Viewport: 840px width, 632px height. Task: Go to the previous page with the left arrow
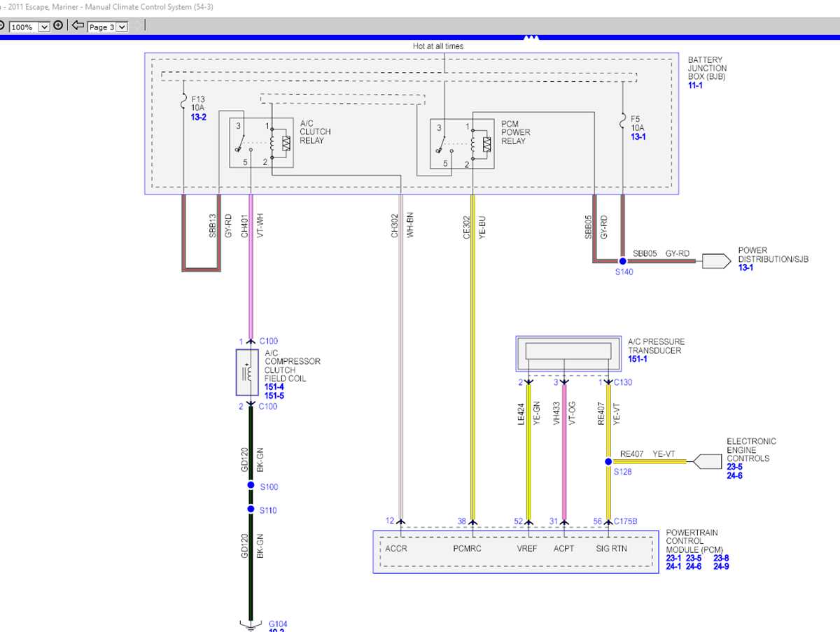tap(78, 26)
